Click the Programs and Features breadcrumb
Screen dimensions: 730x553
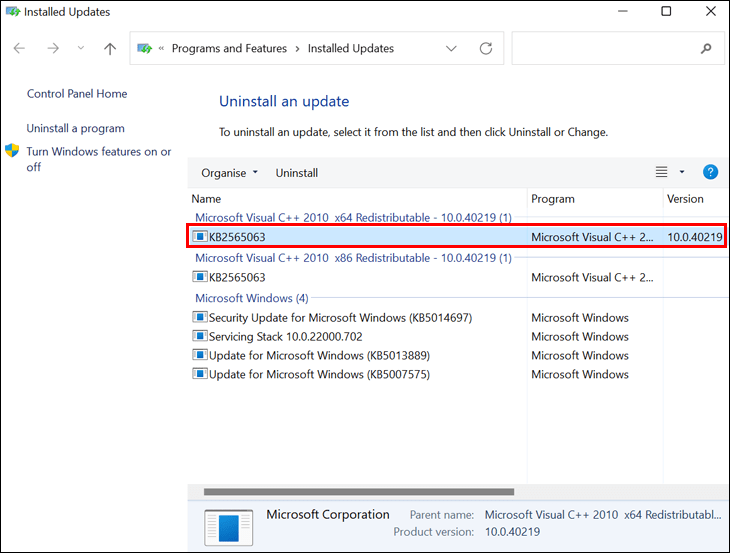pyautogui.click(x=229, y=48)
